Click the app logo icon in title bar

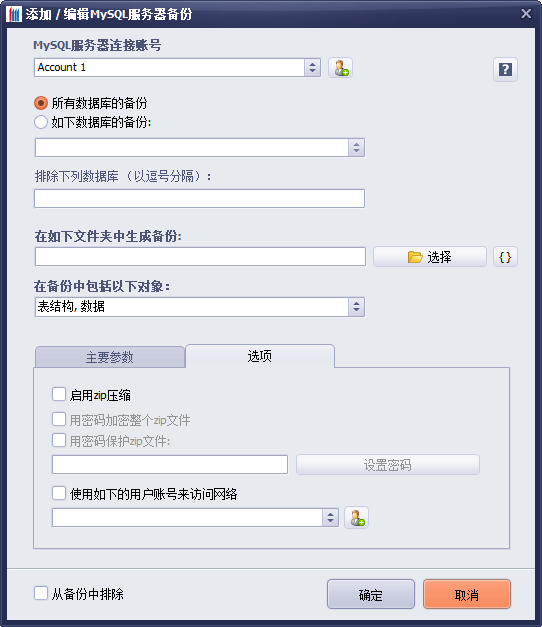(14, 14)
